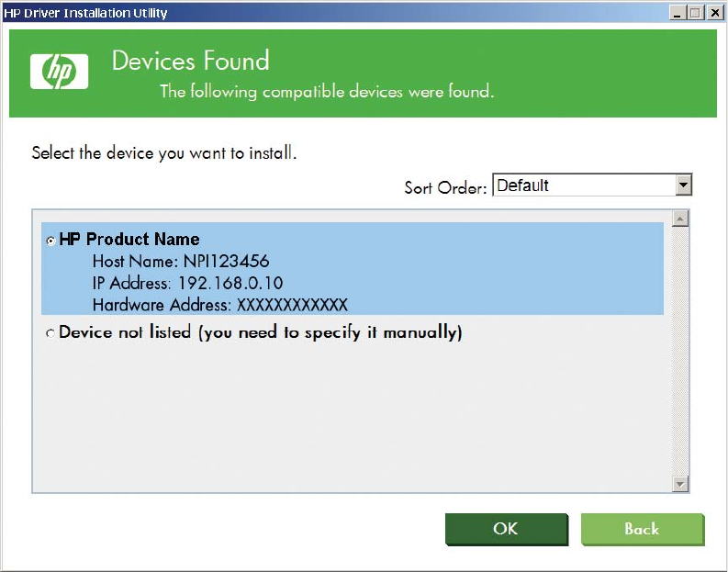
Task: Choose the Device not listed radio option
Action: pos(50,333)
